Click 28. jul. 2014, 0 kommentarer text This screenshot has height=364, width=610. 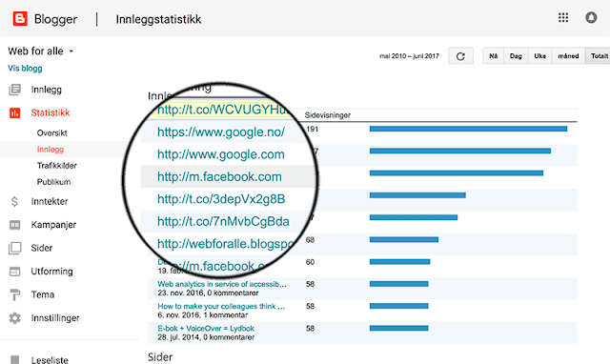(206, 337)
